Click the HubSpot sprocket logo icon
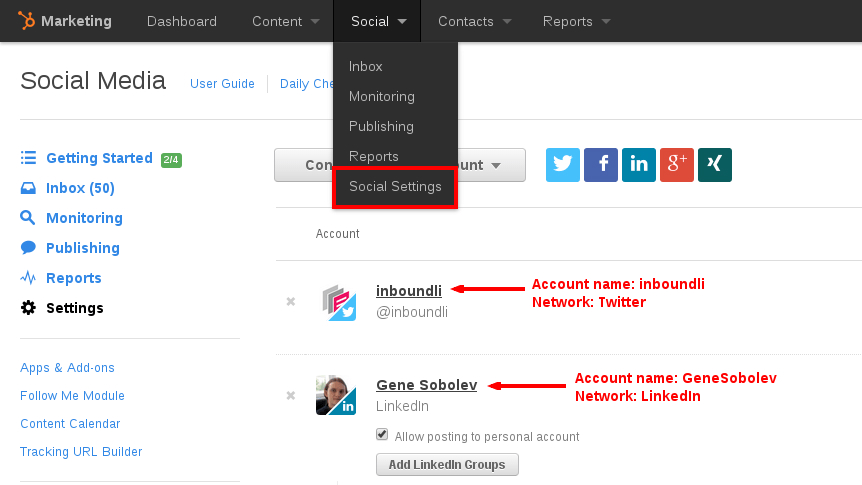The height and width of the screenshot is (485, 862). [26, 20]
